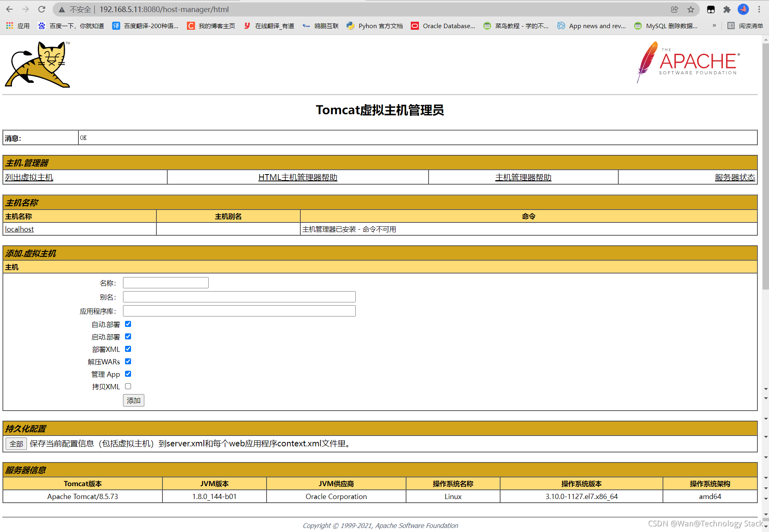The width and height of the screenshot is (769, 532).
Task: Open the Python 官方文档 bookmark
Action: coord(375,26)
